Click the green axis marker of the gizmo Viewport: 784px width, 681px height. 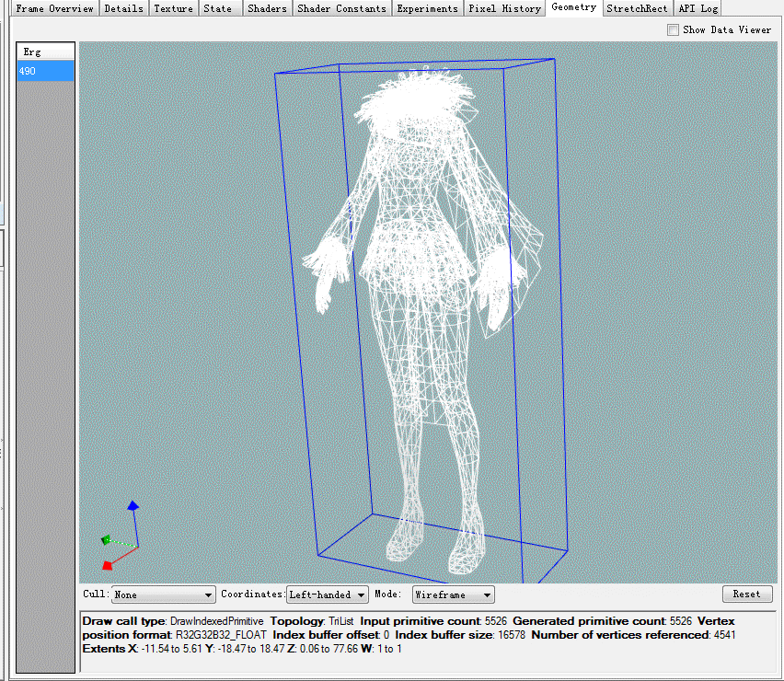(x=106, y=539)
